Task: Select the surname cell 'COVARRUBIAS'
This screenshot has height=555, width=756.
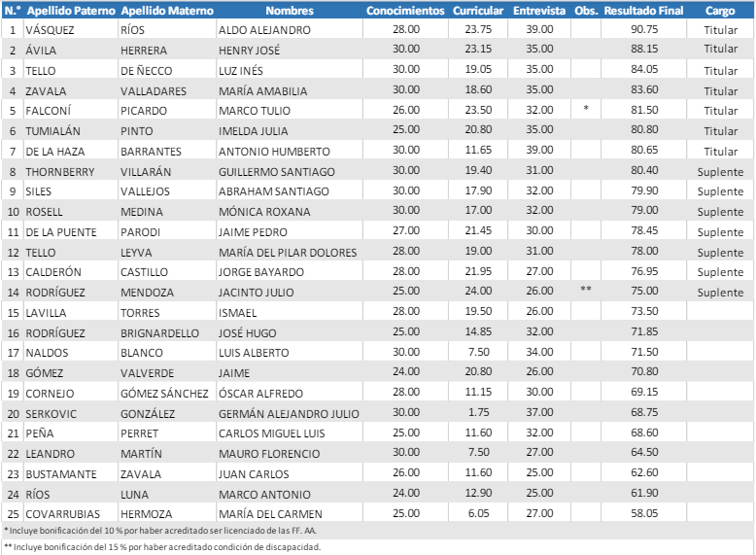Action: coord(63,514)
